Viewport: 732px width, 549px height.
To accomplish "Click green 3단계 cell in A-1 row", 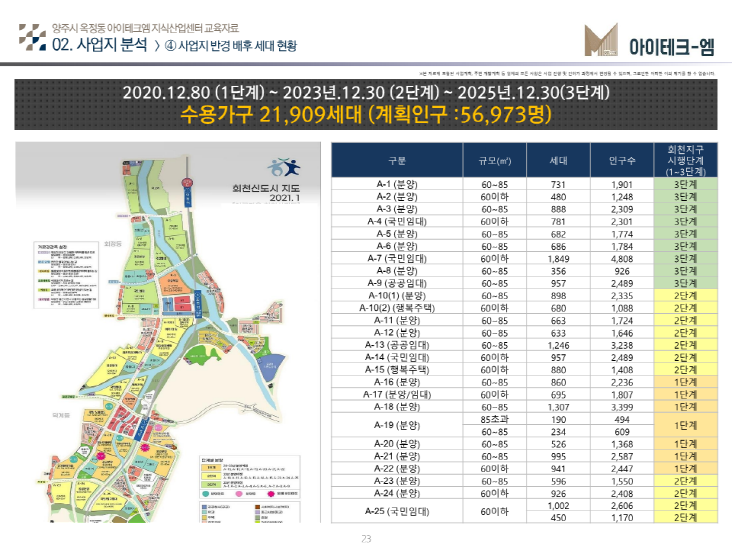I will 684,185.
